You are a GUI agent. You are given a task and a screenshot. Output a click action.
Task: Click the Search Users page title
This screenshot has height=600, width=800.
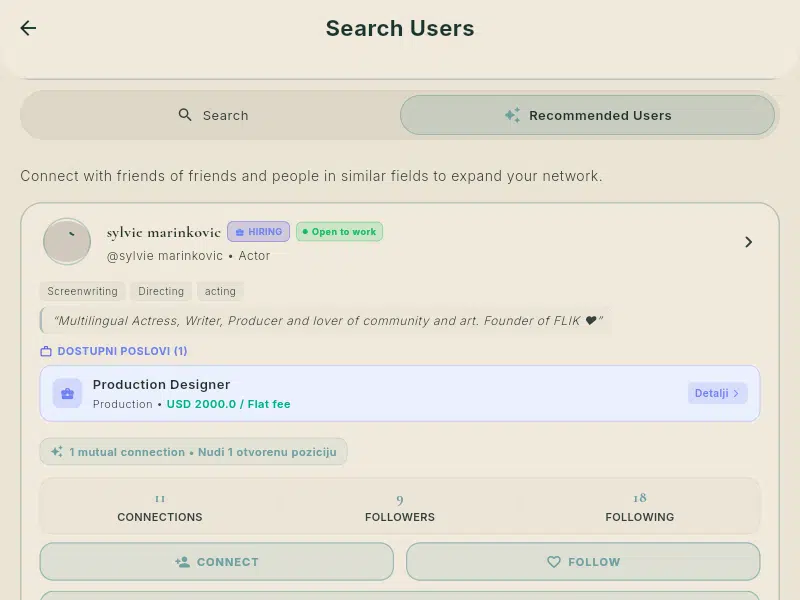coord(400,28)
